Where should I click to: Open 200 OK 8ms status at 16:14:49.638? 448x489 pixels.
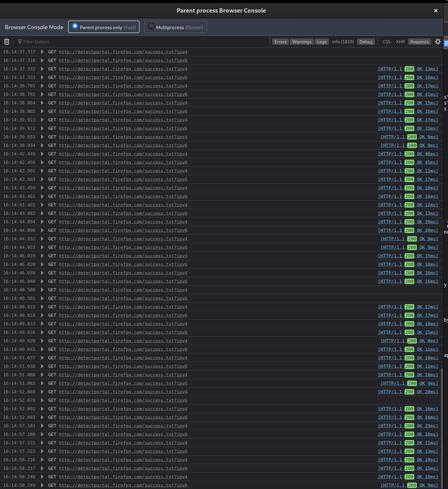tap(409, 341)
